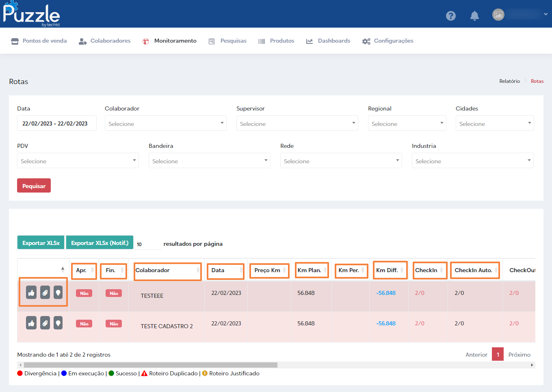Click thumbs-up icon for TESTE CADASTRO 2
552x392 pixels.
[31, 323]
